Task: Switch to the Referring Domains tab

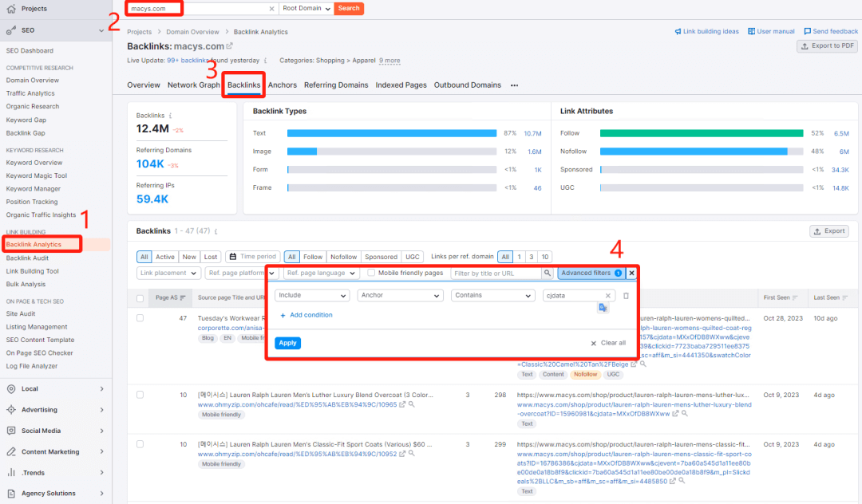Action: pyautogui.click(x=336, y=85)
